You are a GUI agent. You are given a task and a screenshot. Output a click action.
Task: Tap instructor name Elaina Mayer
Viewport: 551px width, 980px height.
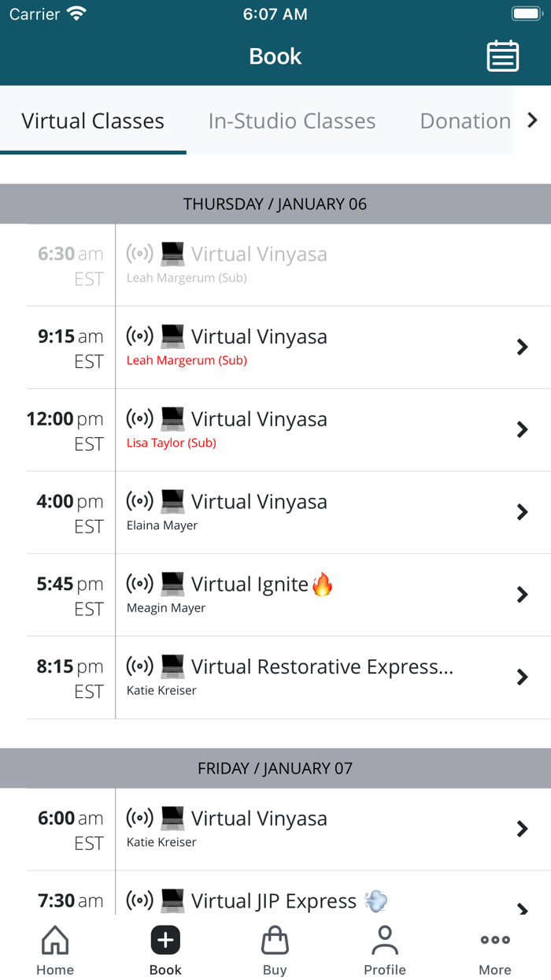pyautogui.click(x=162, y=525)
